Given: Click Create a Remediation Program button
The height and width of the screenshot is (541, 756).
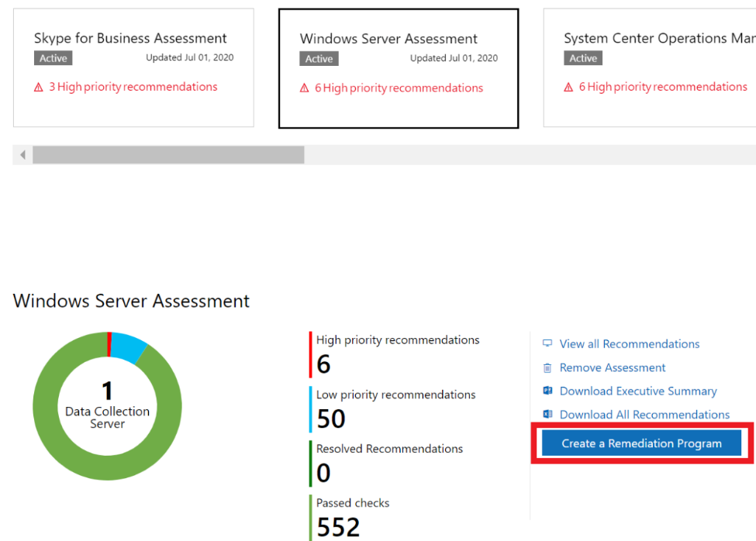Looking at the screenshot, I should (641, 443).
